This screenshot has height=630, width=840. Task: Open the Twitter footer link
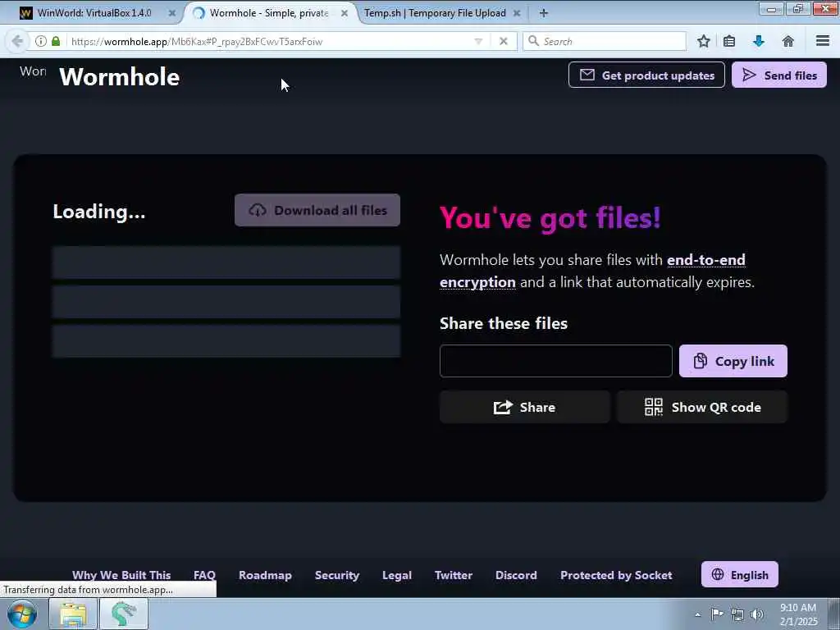453,575
